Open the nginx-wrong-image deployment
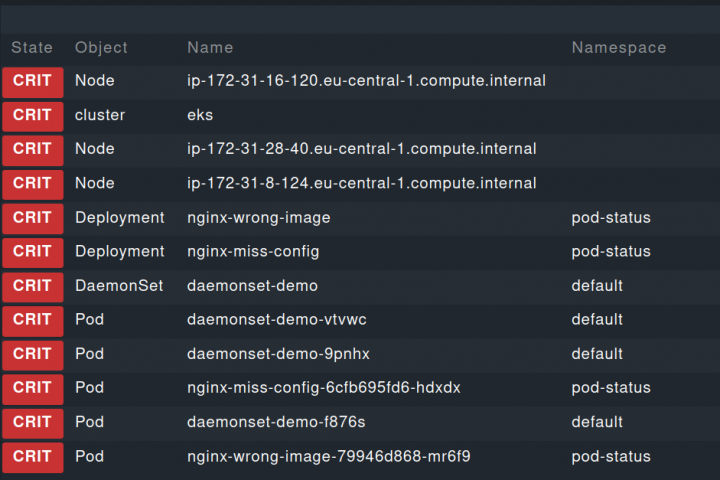 click(x=258, y=217)
